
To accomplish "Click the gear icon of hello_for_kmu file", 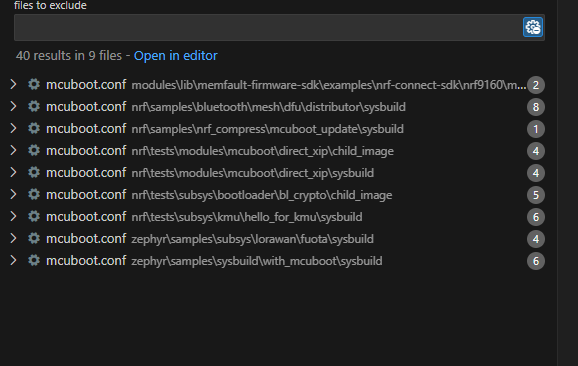I will pos(34,217).
